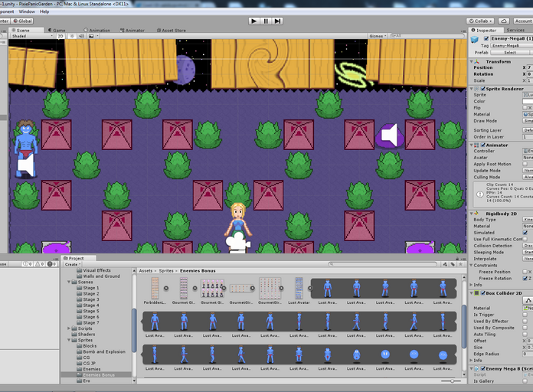This screenshot has height=392, width=533.
Task: Start the game with the Play button
Action: pos(254,21)
